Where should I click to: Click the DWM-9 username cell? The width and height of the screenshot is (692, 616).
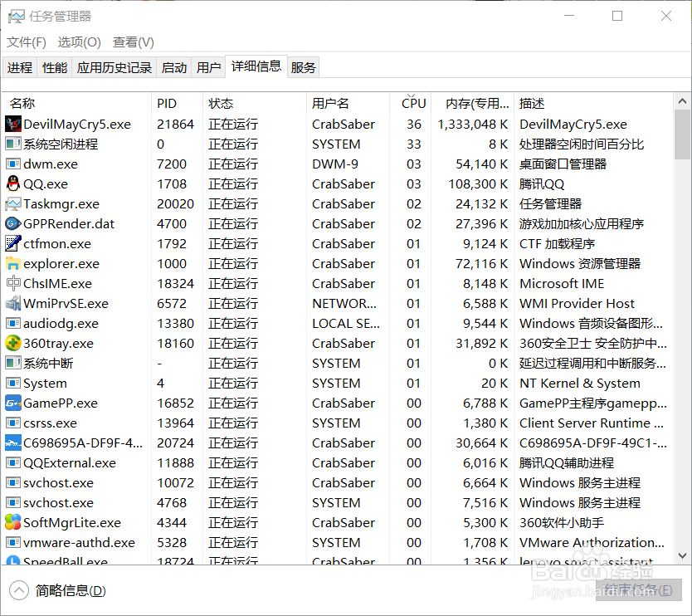[335, 164]
